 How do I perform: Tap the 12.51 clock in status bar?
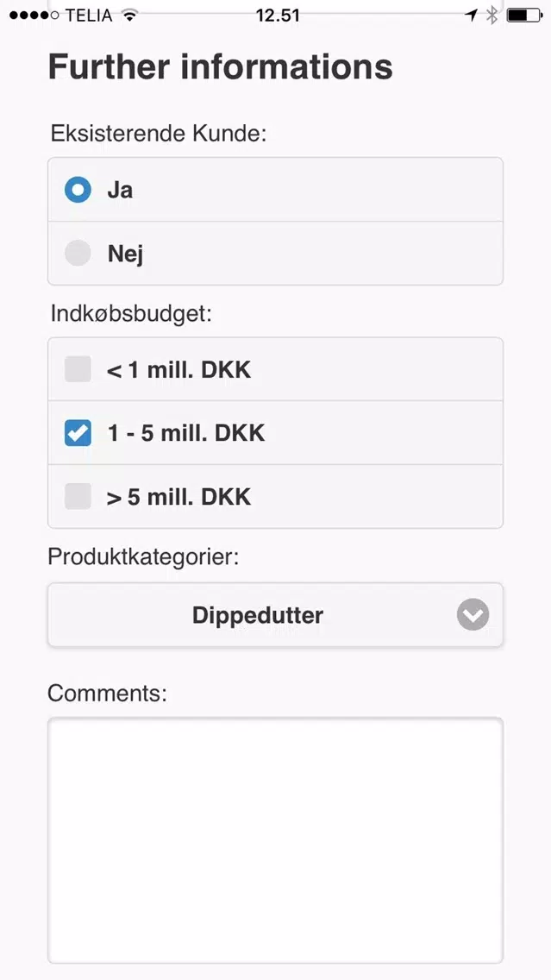[278, 15]
